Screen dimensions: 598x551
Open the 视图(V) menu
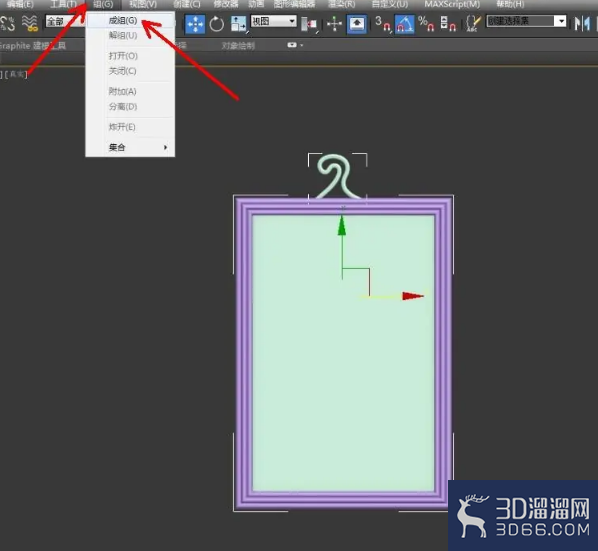(x=143, y=4)
